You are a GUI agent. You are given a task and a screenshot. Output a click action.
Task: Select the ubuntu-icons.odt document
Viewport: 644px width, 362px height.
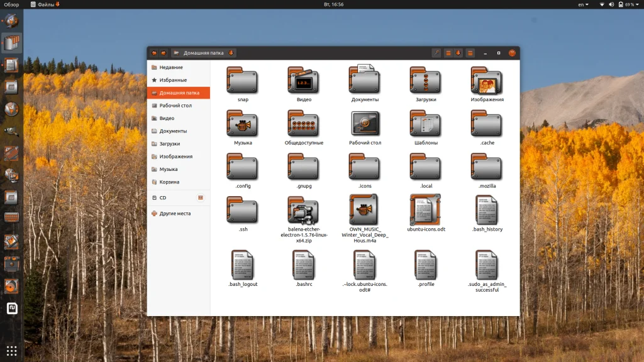pos(426,210)
